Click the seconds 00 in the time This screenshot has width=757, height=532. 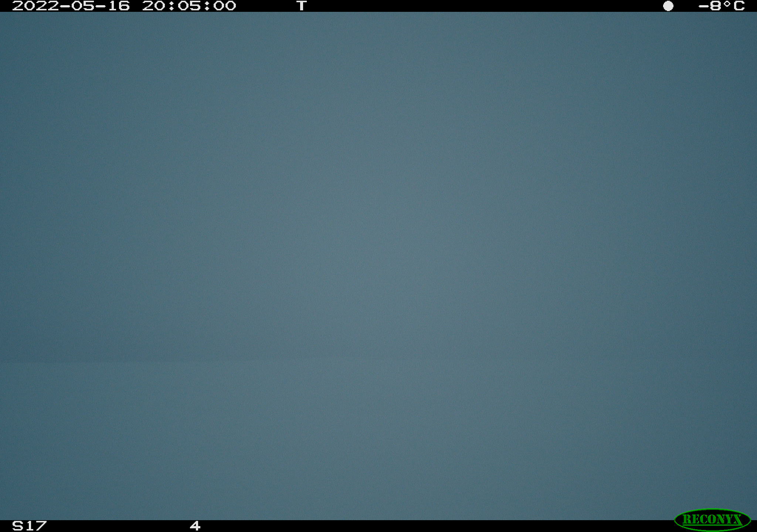(224, 6)
